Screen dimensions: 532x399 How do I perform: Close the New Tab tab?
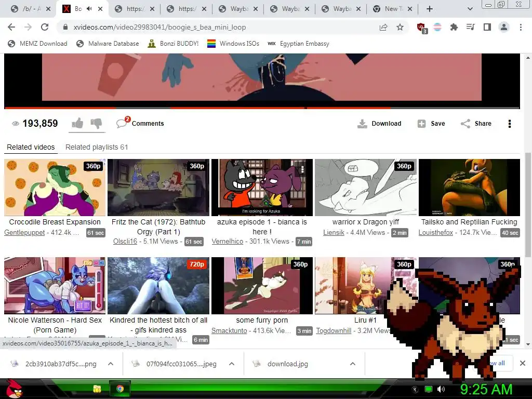410,9
